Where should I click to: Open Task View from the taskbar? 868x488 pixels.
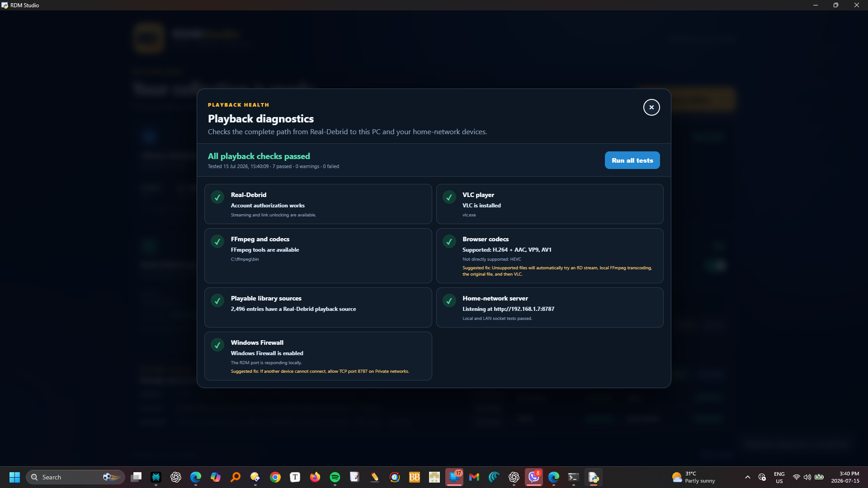[136, 477]
